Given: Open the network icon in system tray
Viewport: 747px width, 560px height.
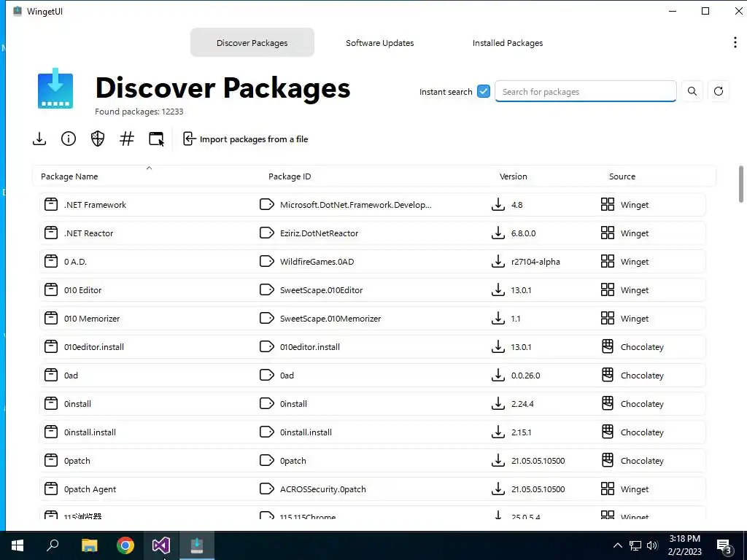Looking at the screenshot, I should tap(635, 545).
